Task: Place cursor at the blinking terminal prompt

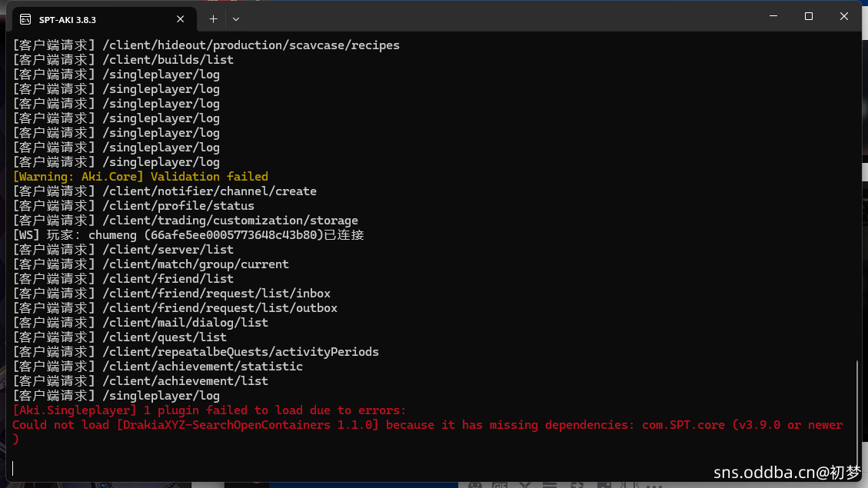Action: [13, 467]
